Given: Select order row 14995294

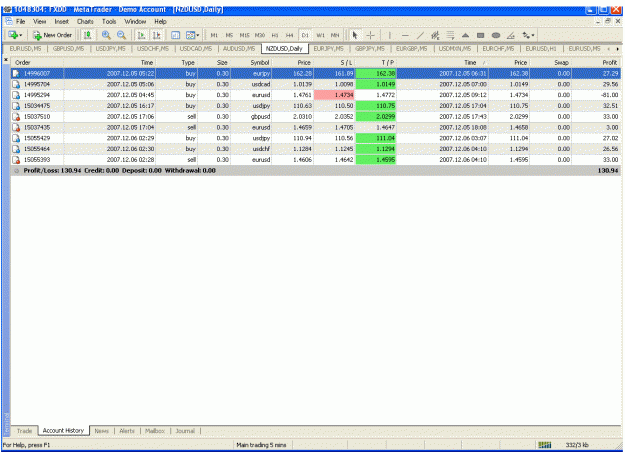Looking at the screenshot, I should click(316, 95).
